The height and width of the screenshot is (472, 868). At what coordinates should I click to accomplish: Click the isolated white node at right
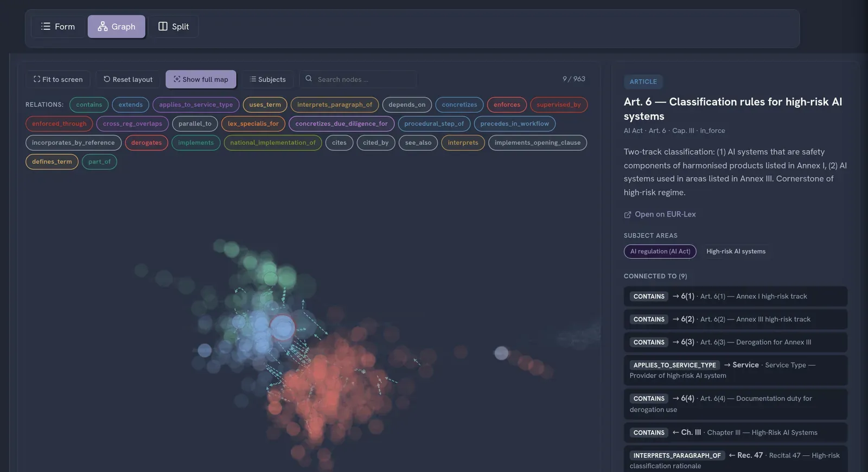[501, 353]
